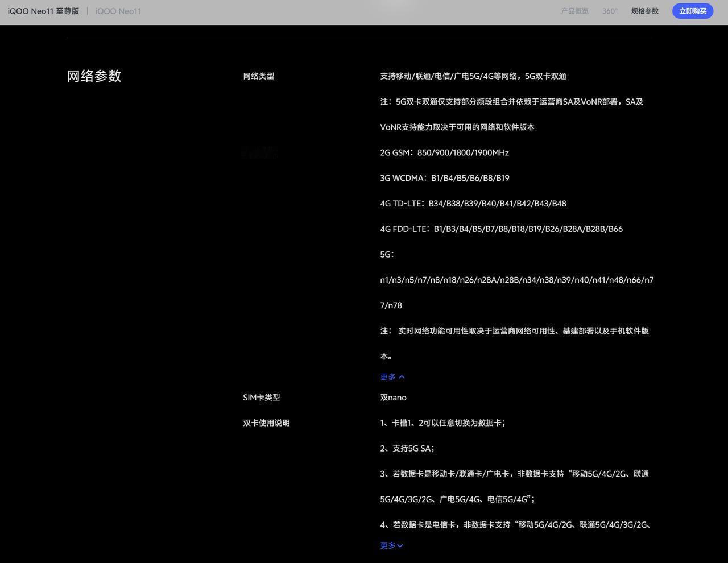Click the '3、若数据卡是移动卡/联通卡/广电卡' line
728x563 pixels.
click(x=514, y=474)
